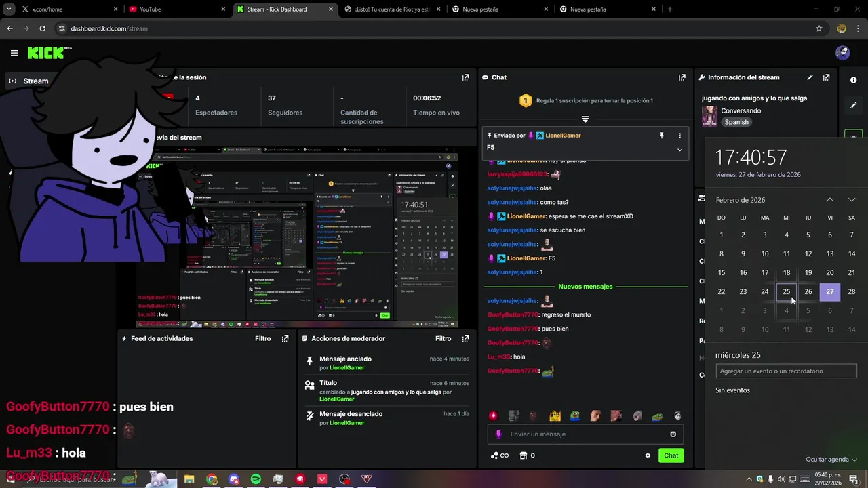Switch to Riot account browser tab
Viewport: 868px width, 488px height.
tap(392, 9)
